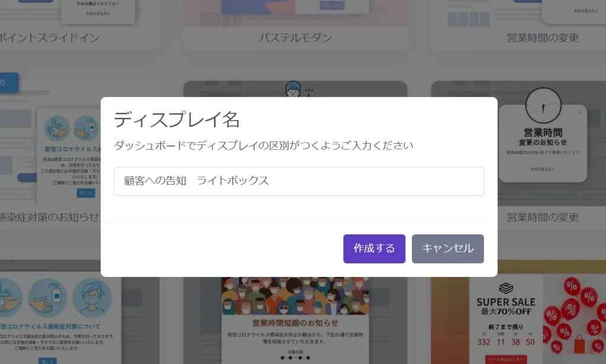Click the masked face icon in the 感染対策 template
The image size is (606, 364).
[x=92, y=298]
